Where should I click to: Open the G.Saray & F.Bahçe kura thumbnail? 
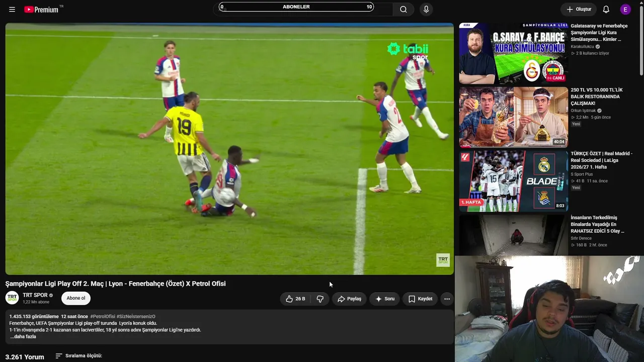[x=514, y=53]
